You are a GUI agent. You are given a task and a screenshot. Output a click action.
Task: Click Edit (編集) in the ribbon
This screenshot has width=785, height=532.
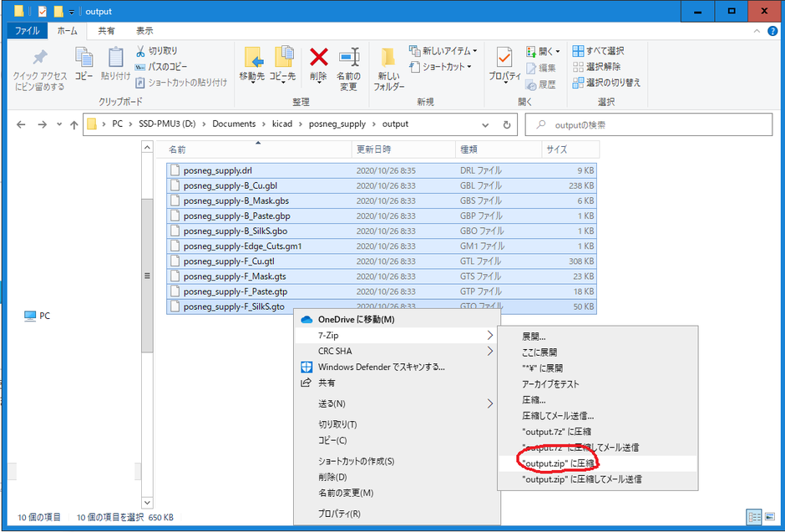541,68
